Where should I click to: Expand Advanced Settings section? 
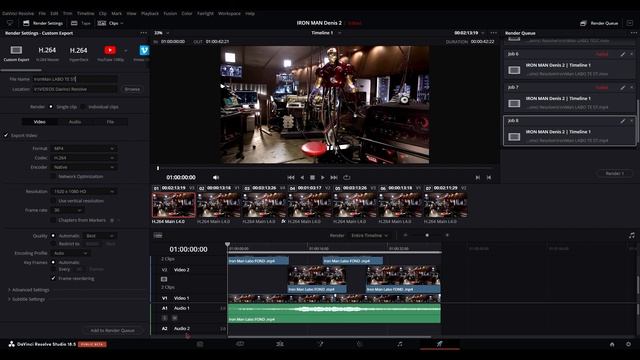coord(29,290)
